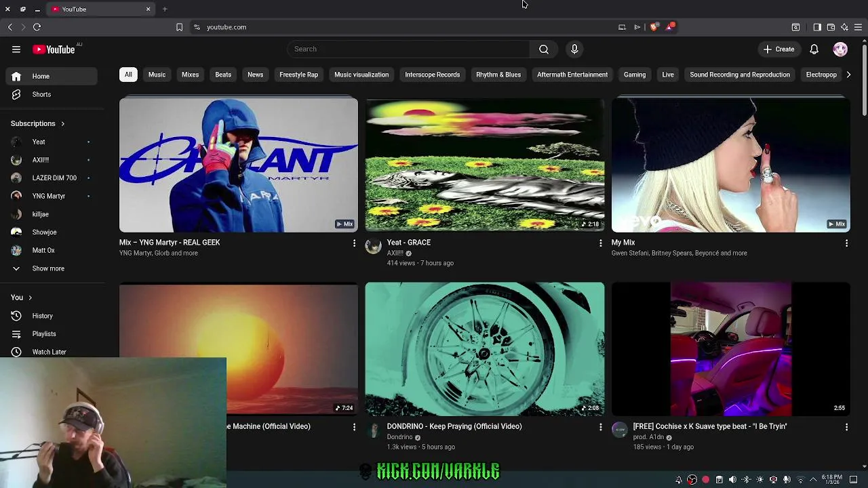Open the YouTube hamburger guide menu
This screenshot has height=488, width=868.
coord(16,49)
